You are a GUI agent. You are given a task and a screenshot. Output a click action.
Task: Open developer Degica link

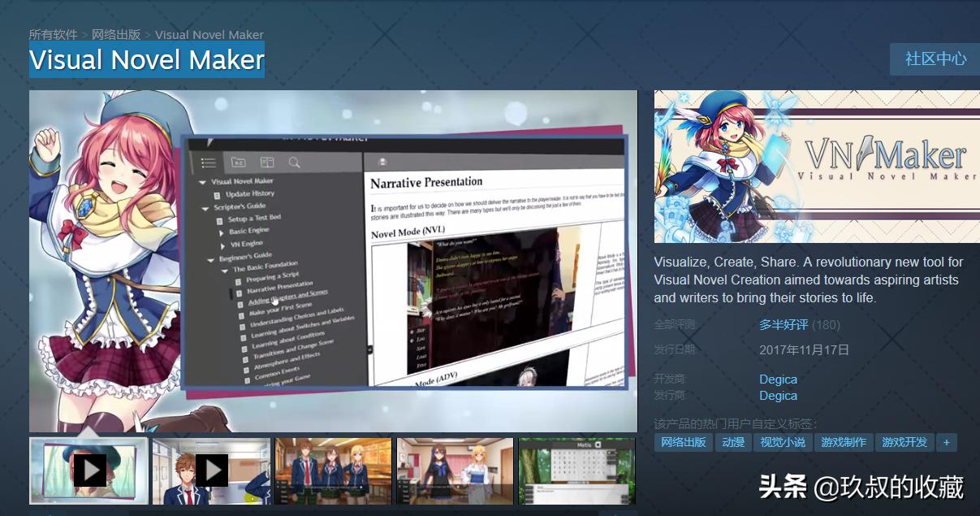click(778, 379)
